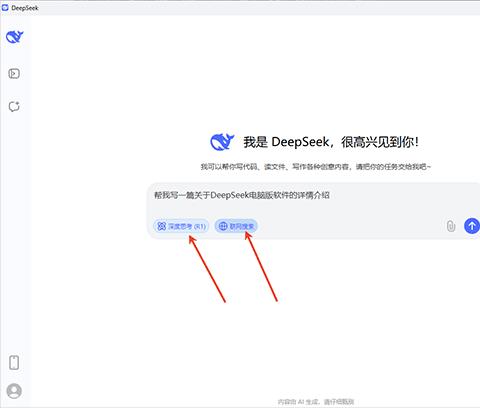The height and width of the screenshot is (408, 480).
Task: Click the DeepSeek window title text
Action: point(25,8)
